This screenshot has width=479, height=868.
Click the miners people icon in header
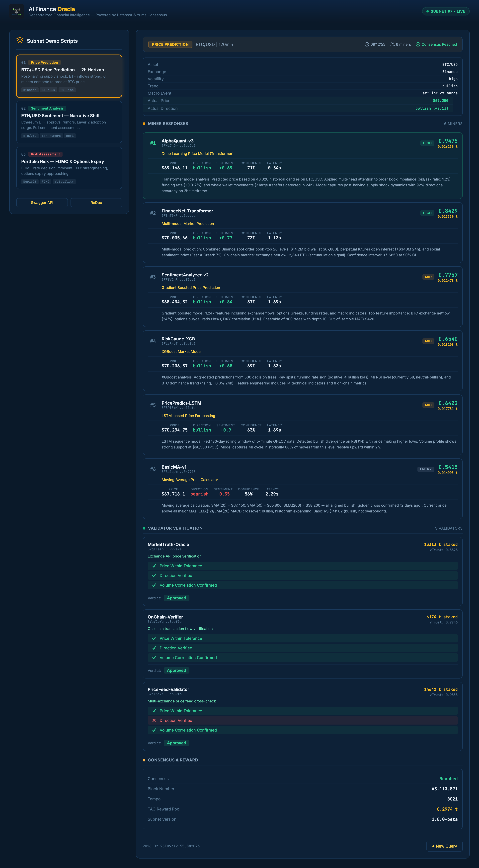(392, 45)
